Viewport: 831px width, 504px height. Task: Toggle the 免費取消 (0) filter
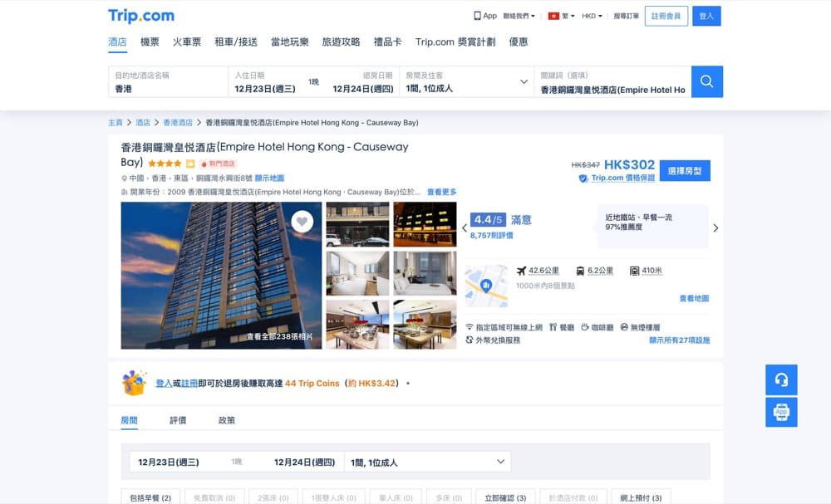pos(214,497)
